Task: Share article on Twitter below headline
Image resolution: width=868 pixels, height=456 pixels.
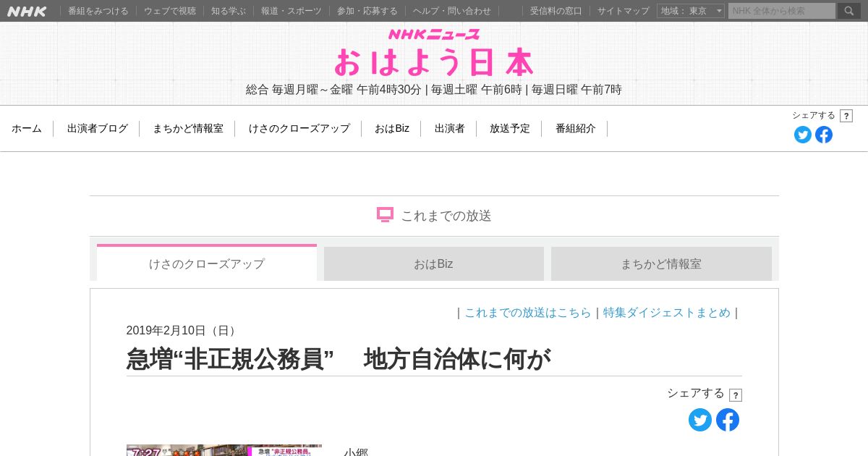Action: tap(700, 420)
